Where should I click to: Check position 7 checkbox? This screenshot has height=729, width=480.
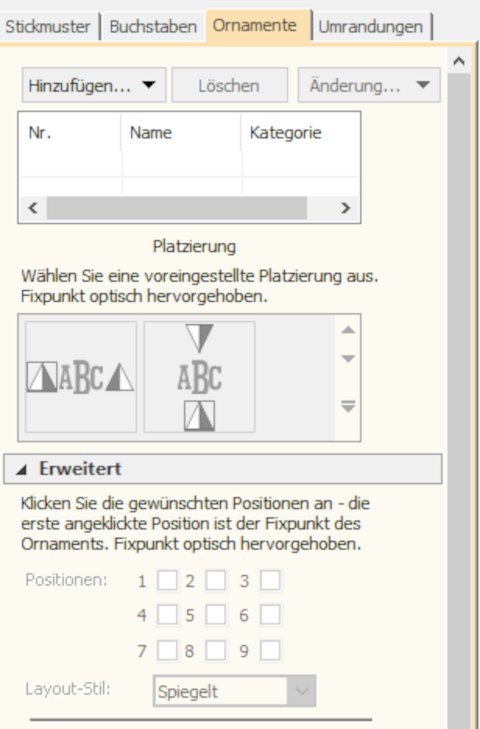point(167,650)
